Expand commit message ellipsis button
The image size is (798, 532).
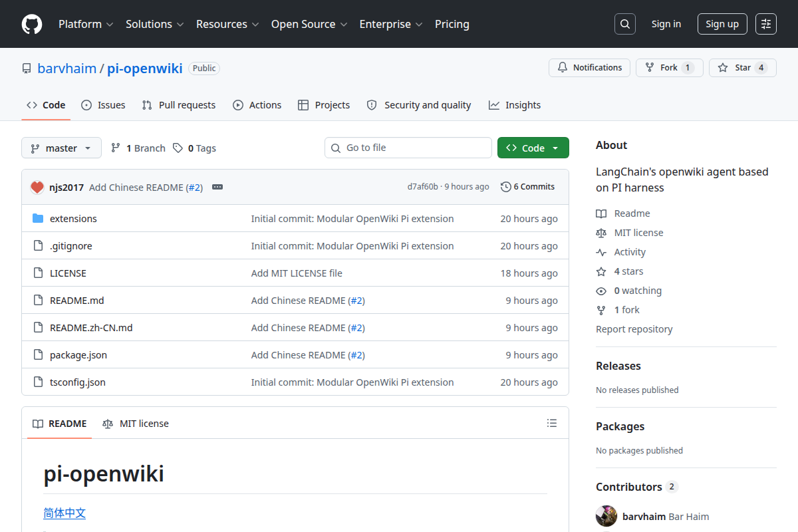(x=217, y=188)
